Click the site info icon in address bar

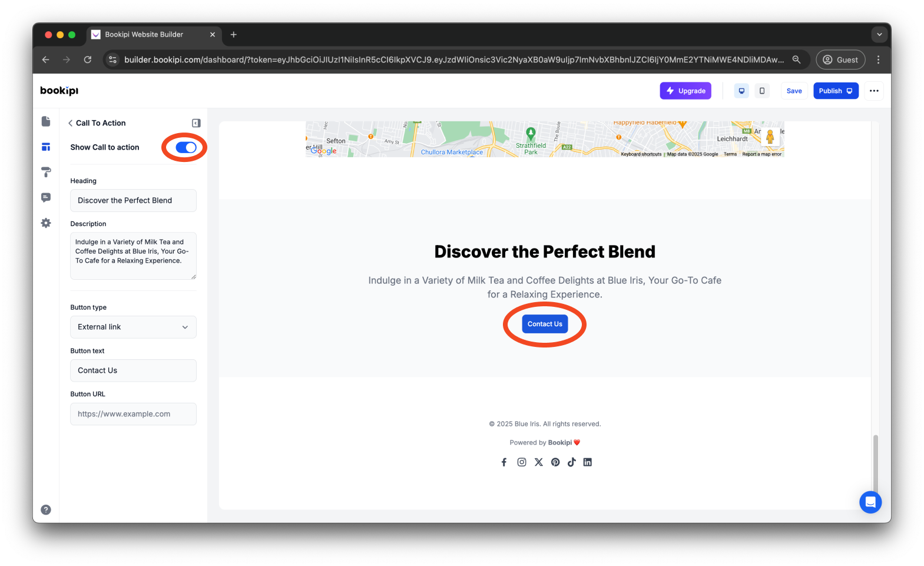(113, 59)
